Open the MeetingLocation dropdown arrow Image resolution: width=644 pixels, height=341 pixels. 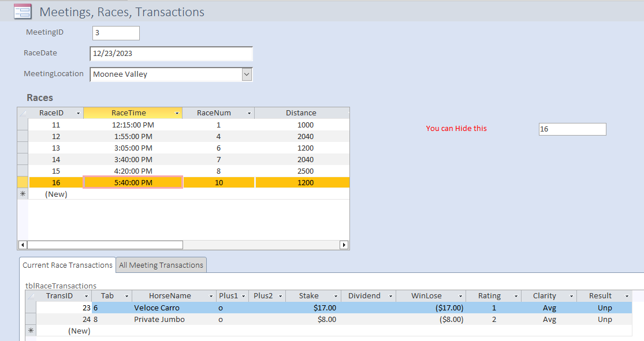pyautogui.click(x=247, y=74)
